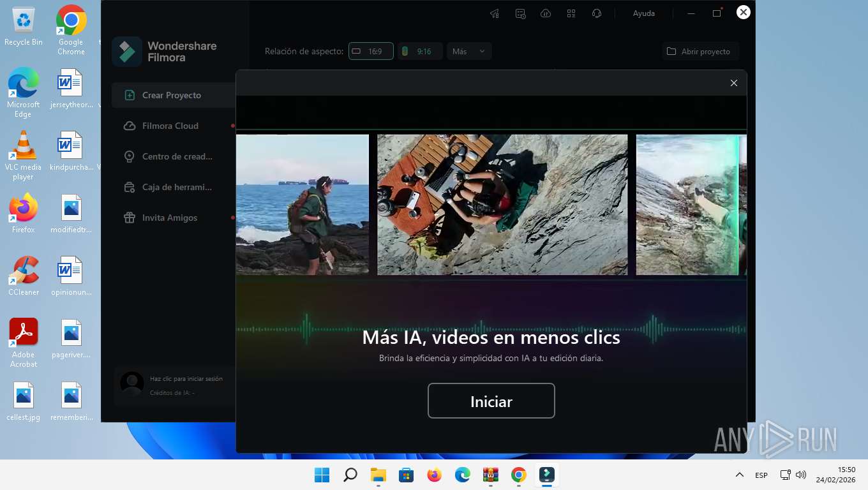Select the pageriver image file on desktop
This screenshot has width=868, height=490.
(x=71, y=338)
